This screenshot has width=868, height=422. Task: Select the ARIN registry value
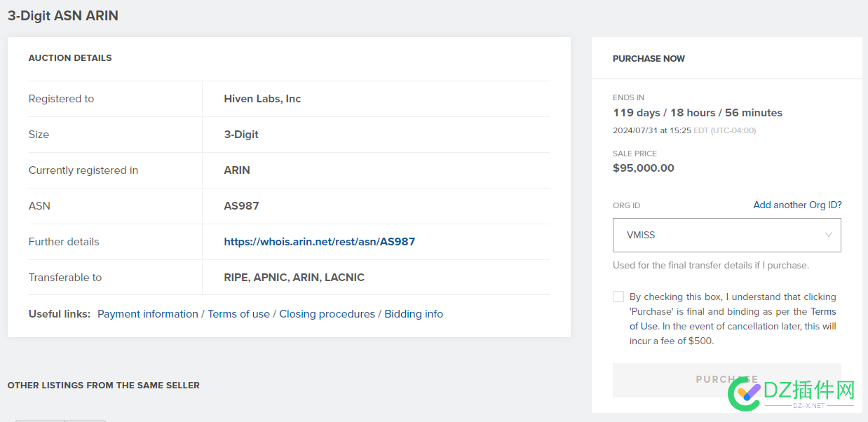(x=237, y=170)
